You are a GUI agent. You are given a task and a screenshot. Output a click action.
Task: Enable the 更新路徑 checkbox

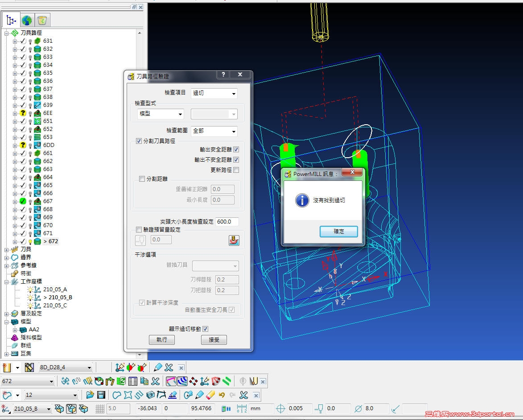(236, 170)
